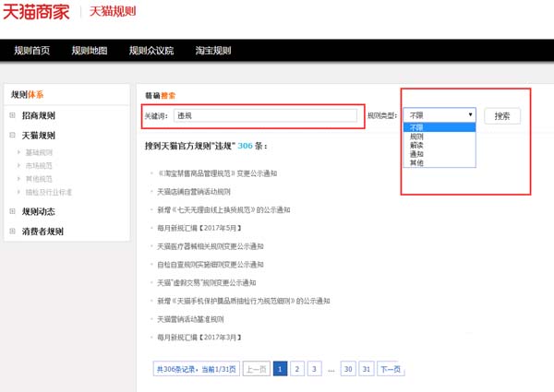554x392 pixels.
Task: Go to 规则首页 in navigation bar
Action: [31, 51]
